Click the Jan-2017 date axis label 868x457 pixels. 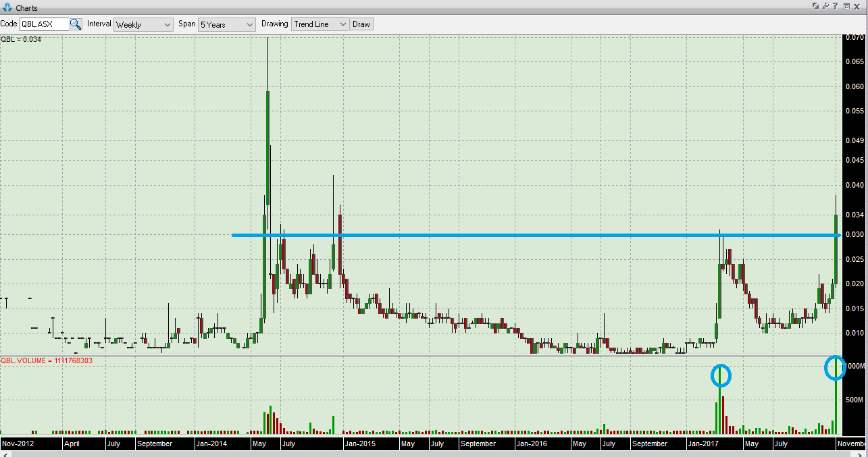click(x=705, y=443)
